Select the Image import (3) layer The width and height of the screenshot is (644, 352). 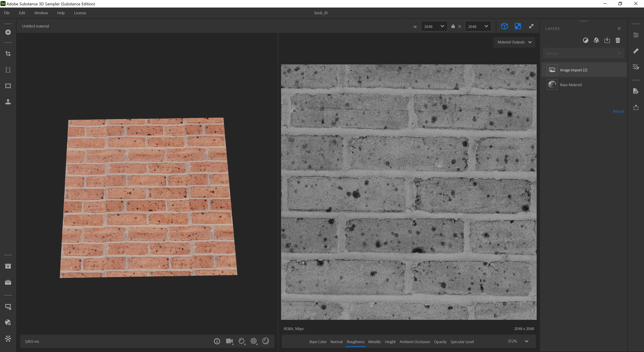[574, 70]
